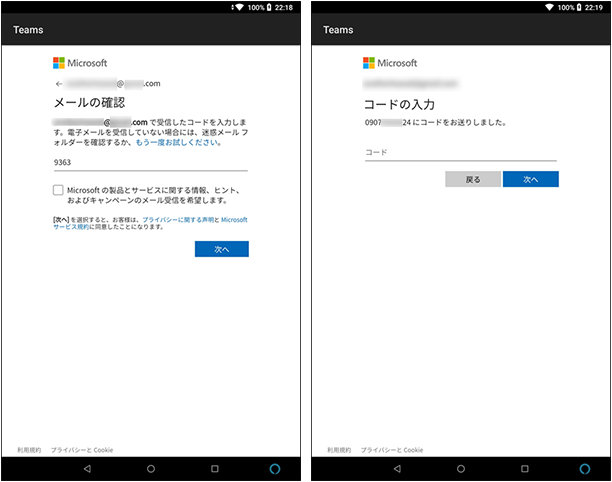Click the Teams title on right screen
612x482 pixels.
point(338,30)
